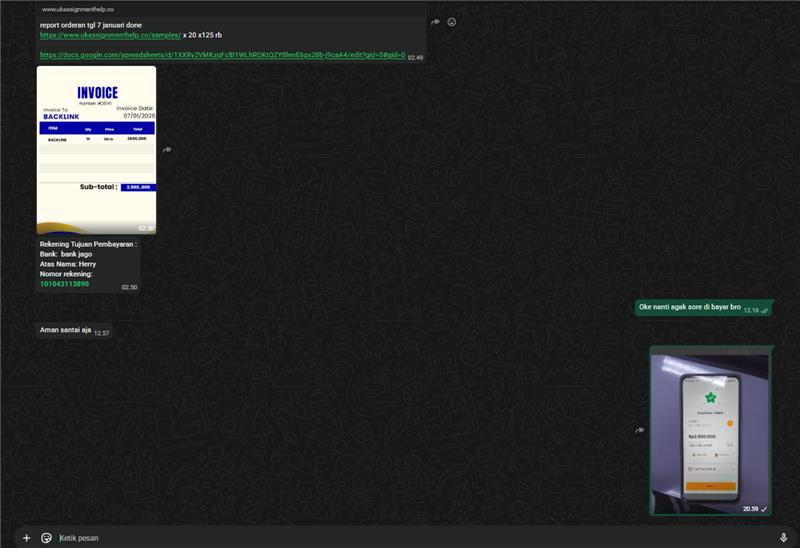Viewport: 800px width, 548px height.
Task: Focus the Ketik pesan message field
Action: coord(400,538)
